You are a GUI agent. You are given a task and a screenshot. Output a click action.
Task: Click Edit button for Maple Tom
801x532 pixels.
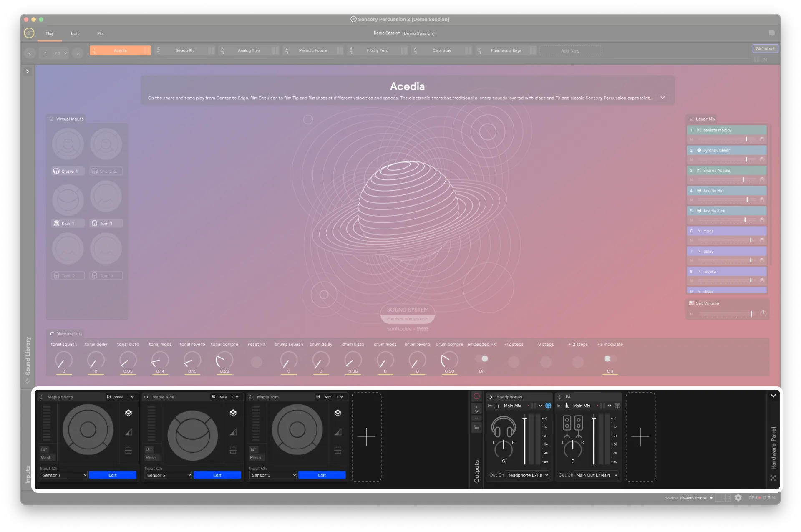point(322,475)
